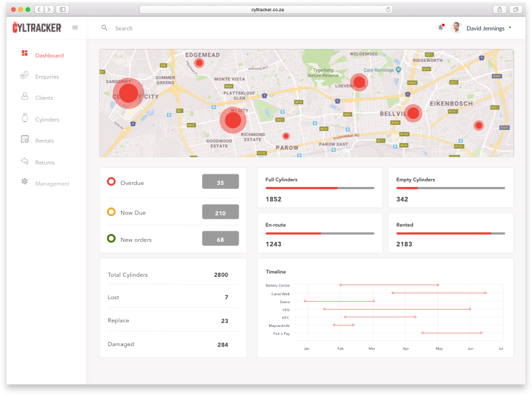
Task: Click the Full Cylinders progress bar
Action: pos(320,188)
